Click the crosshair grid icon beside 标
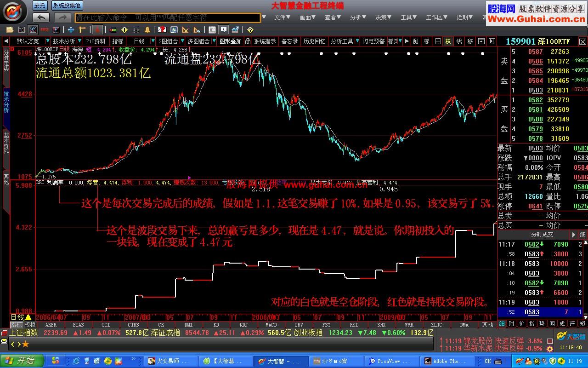 click(438, 41)
